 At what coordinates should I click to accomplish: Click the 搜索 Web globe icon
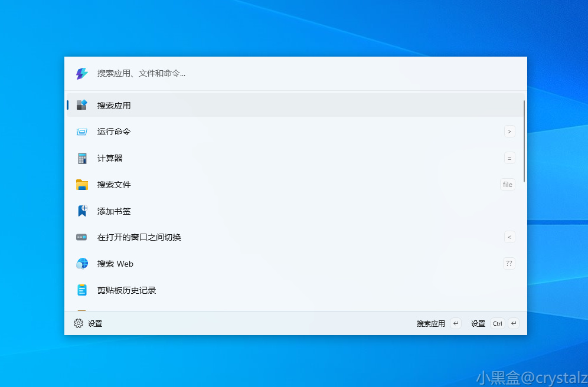(81, 264)
